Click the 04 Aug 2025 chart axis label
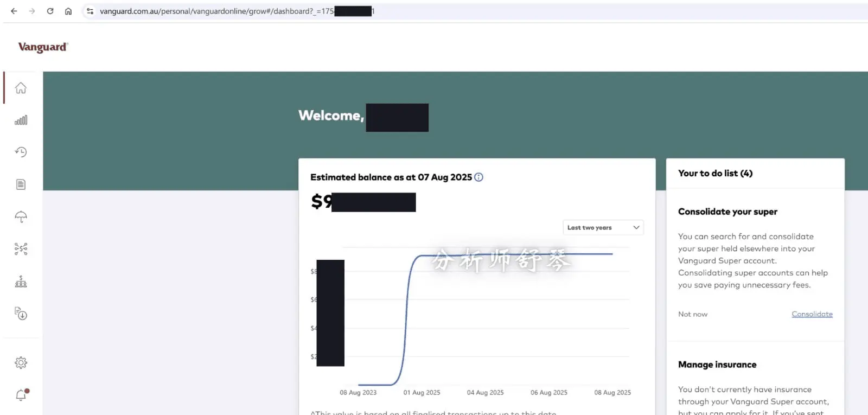The image size is (868, 415). point(485,392)
